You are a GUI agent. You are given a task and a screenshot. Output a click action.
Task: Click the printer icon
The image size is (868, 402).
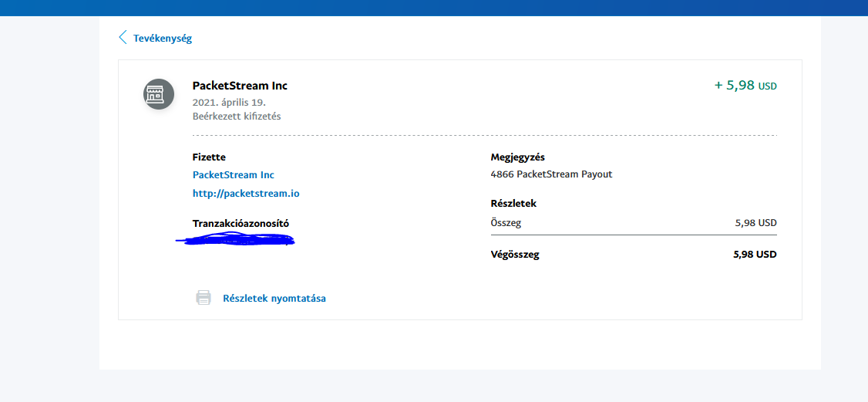click(x=204, y=298)
